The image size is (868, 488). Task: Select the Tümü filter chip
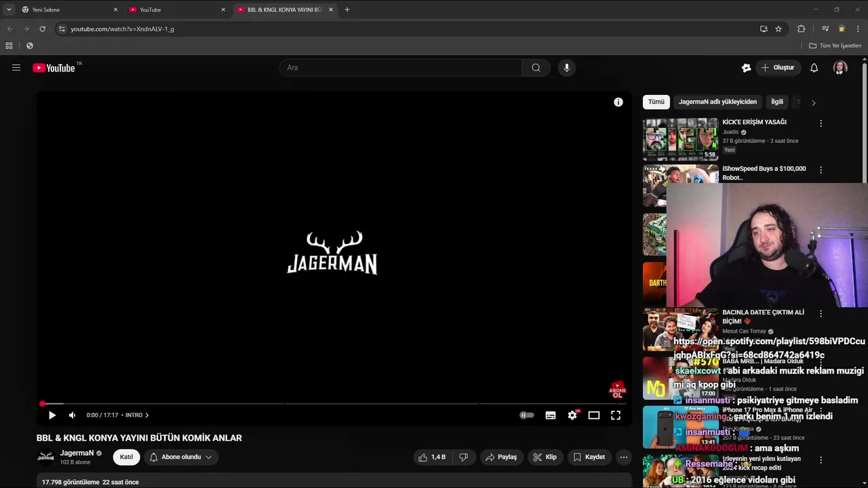(656, 102)
